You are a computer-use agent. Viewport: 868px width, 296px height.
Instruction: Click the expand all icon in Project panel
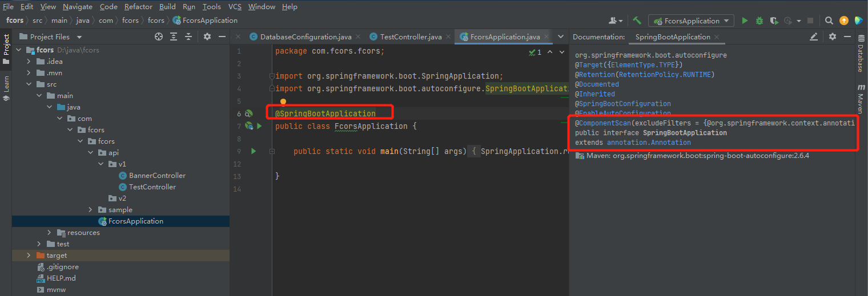click(174, 37)
